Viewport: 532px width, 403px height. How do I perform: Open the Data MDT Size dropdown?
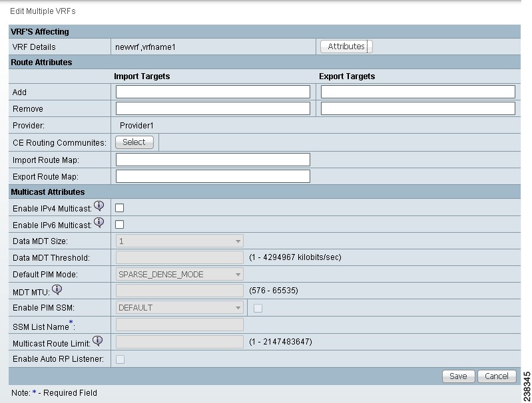click(x=180, y=241)
